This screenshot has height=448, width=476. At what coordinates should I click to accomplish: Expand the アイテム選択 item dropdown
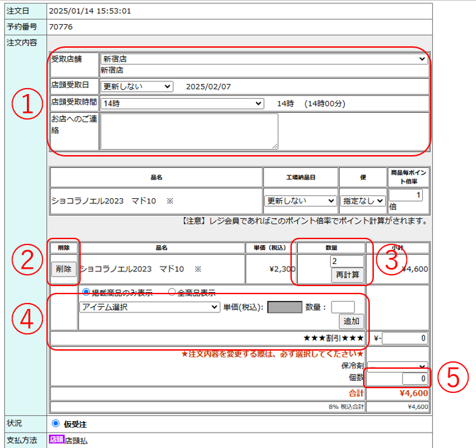pyautogui.click(x=149, y=307)
